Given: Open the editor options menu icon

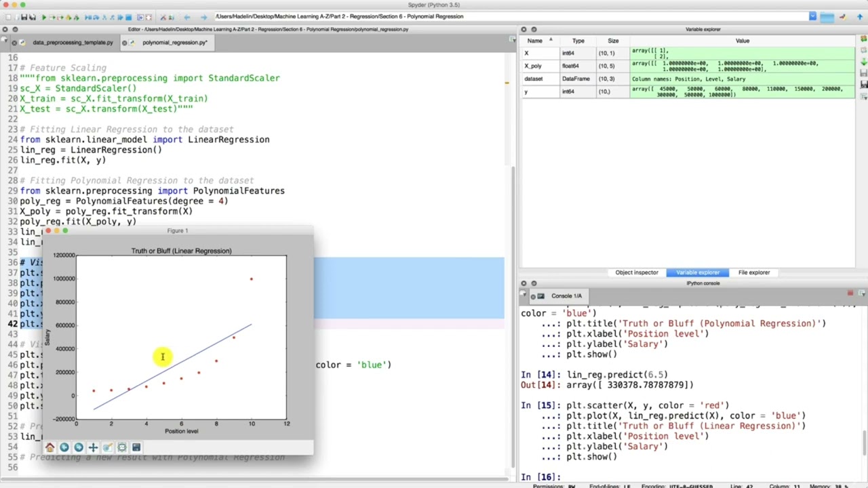Looking at the screenshot, I should (512, 40).
